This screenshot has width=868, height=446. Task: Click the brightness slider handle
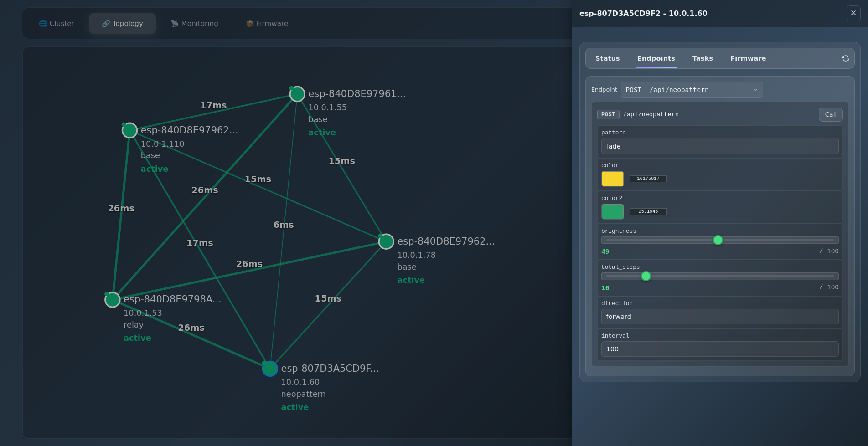[x=718, y=240]
